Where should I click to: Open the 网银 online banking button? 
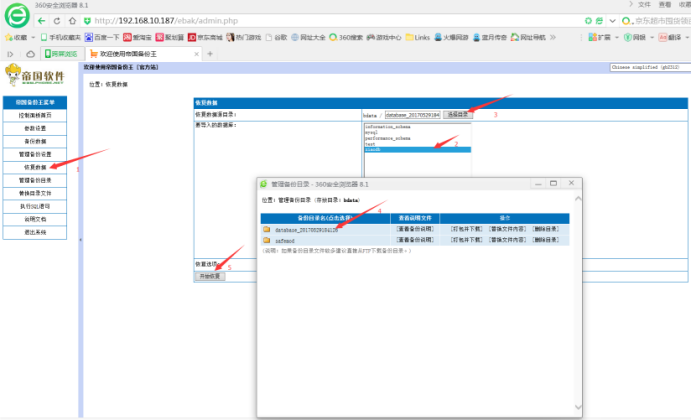635,38
